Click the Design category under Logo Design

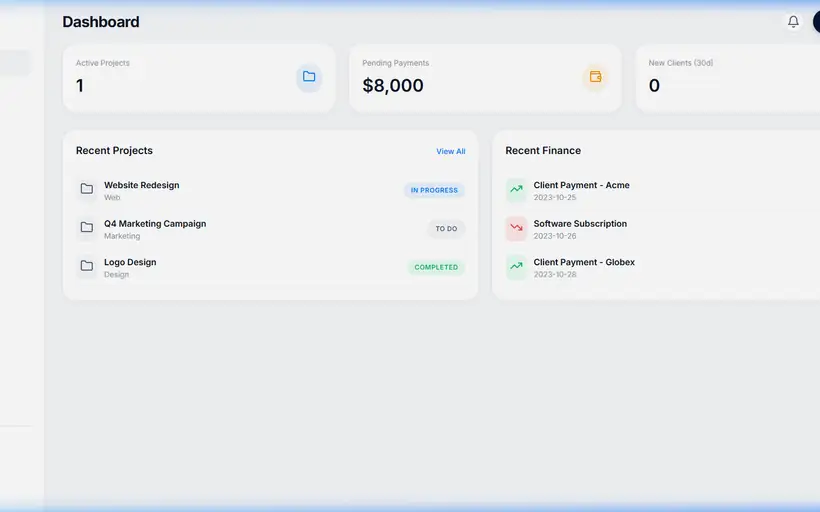tap(116, 275)
